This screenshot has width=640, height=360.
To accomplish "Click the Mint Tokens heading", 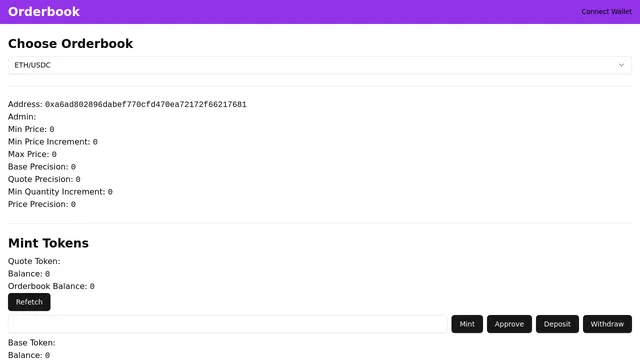I will pos(48,243).
